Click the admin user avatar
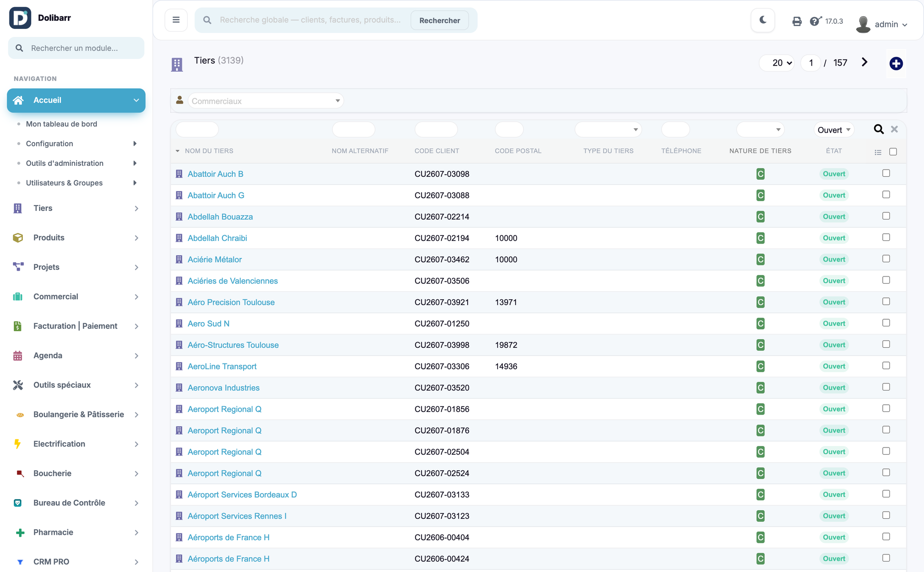Screen dimensions: 924x572 click(863, 24)
